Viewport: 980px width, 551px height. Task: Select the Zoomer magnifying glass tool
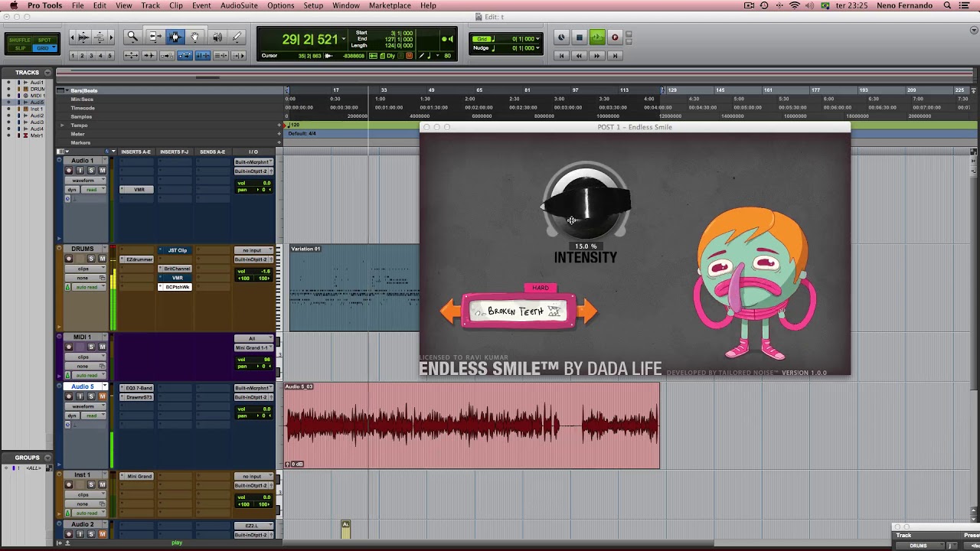132,37
